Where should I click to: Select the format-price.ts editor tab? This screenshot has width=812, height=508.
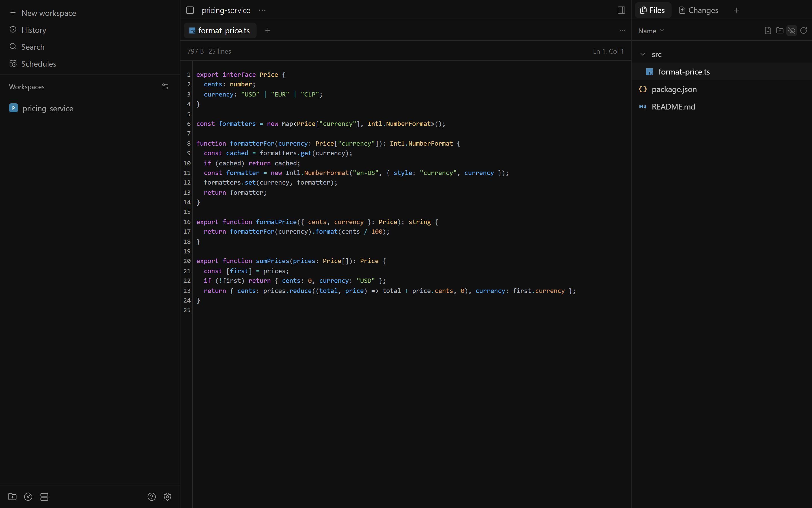tap(220, 30)
